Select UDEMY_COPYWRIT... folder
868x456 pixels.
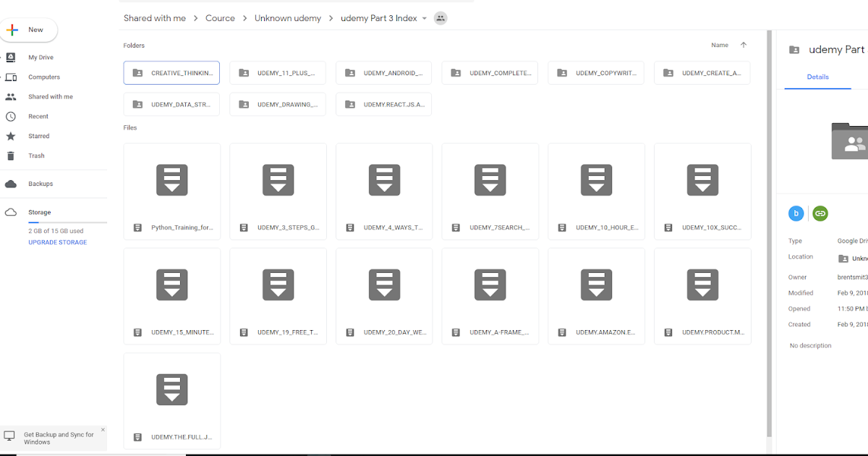pos(596,73)
